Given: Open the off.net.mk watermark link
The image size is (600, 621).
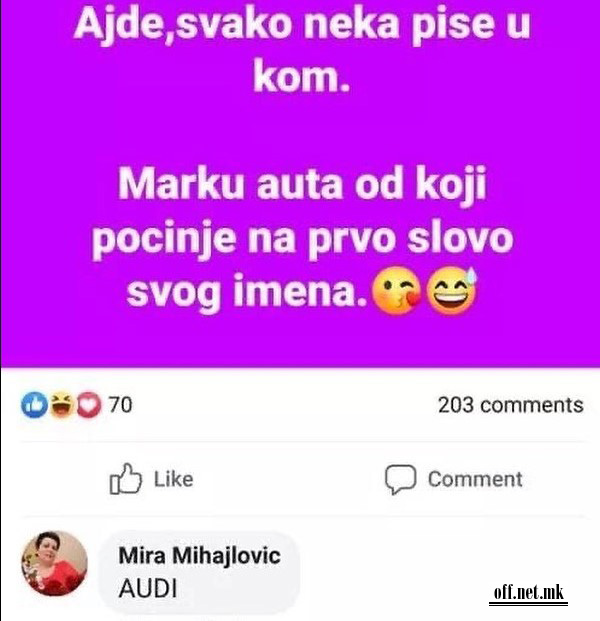Looking at the screenshot, I should click(528, 593).
